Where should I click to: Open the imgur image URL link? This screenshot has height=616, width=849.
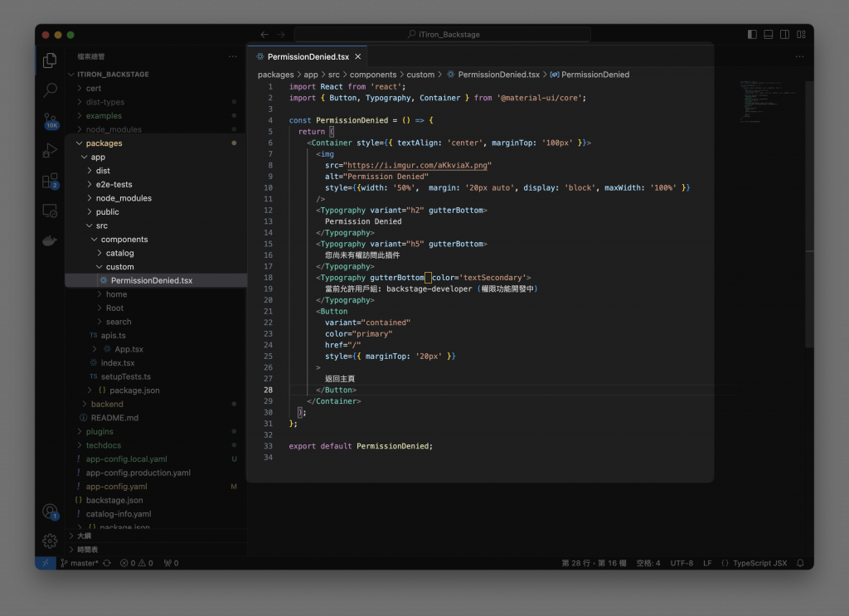[417, 166]
